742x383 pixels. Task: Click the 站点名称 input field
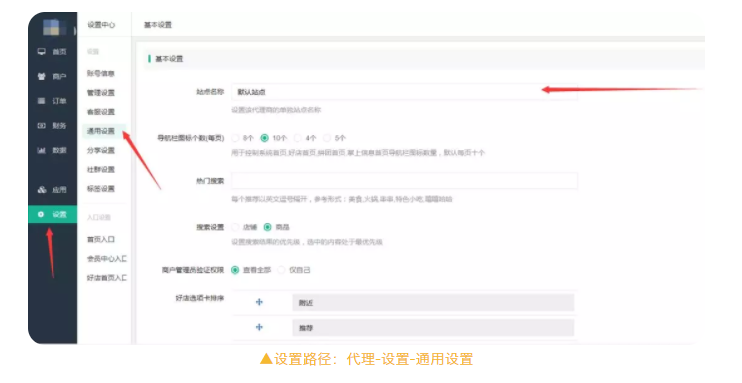pyautogui.click(x=405, y=92)
